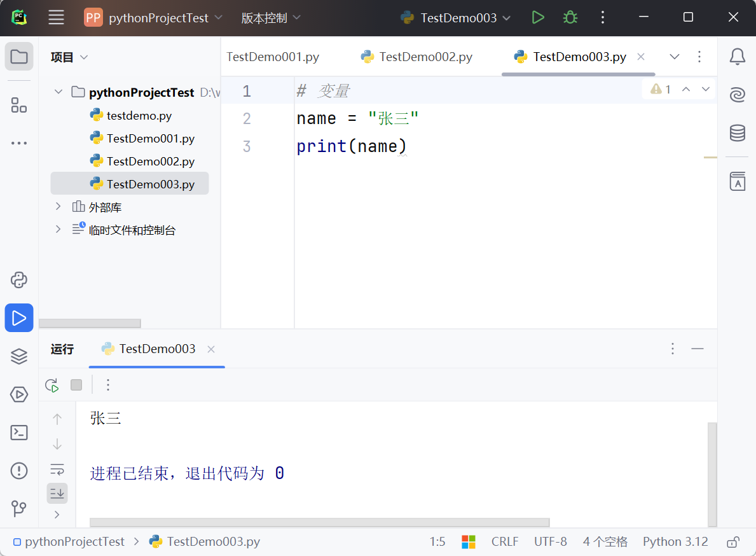Image resolution: width=756 pixels, height=556 pixels.
Task: Open TestDemo002.py in the project tree
Action: 142,161
